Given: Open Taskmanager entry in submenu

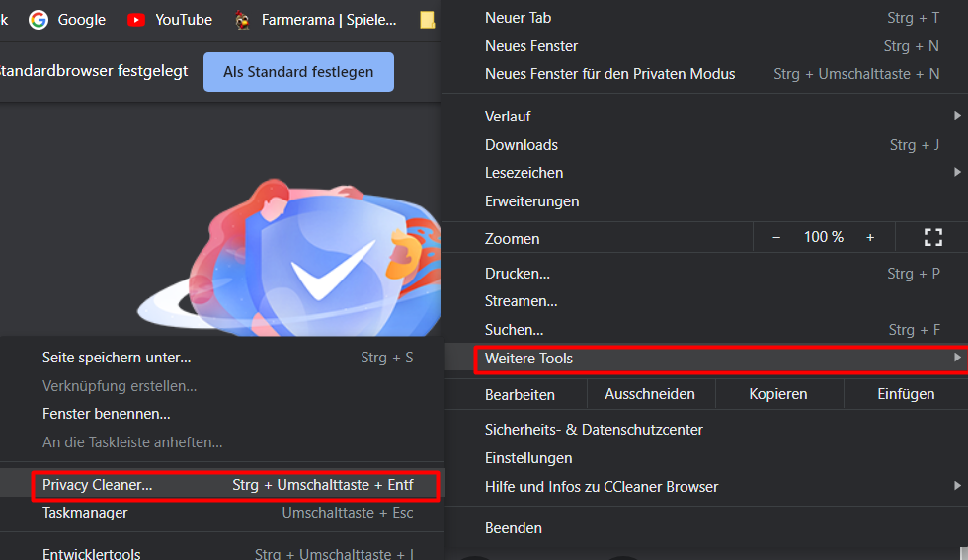Looking at the screenshot, I should pyautogui.click(x=222, y=513).
